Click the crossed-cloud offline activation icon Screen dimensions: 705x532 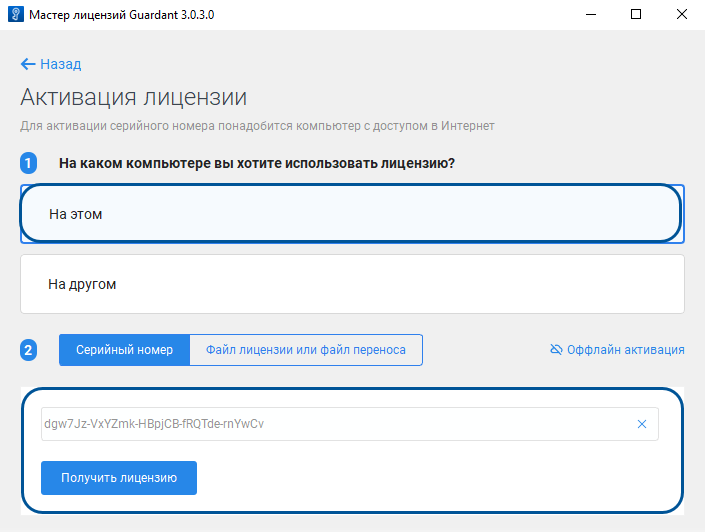(556, 350)
